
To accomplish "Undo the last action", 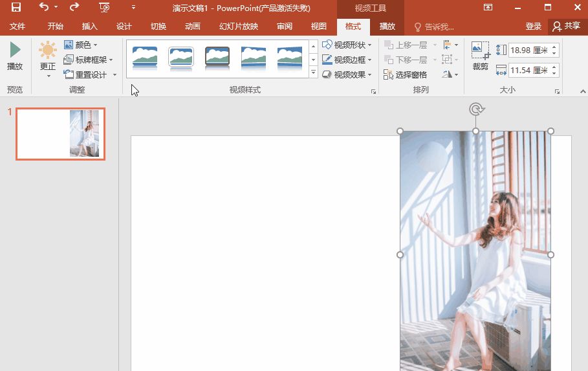I will (43, 8).
